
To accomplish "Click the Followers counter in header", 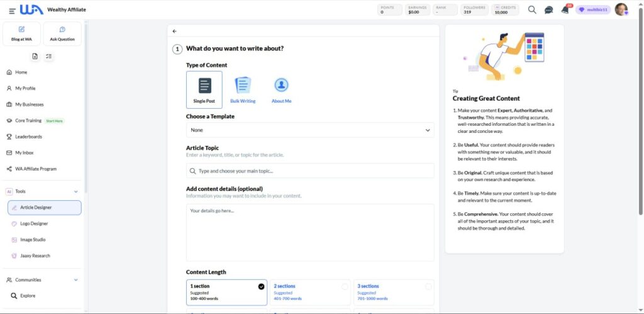I will pyautogui.click(x=475, y=10).
